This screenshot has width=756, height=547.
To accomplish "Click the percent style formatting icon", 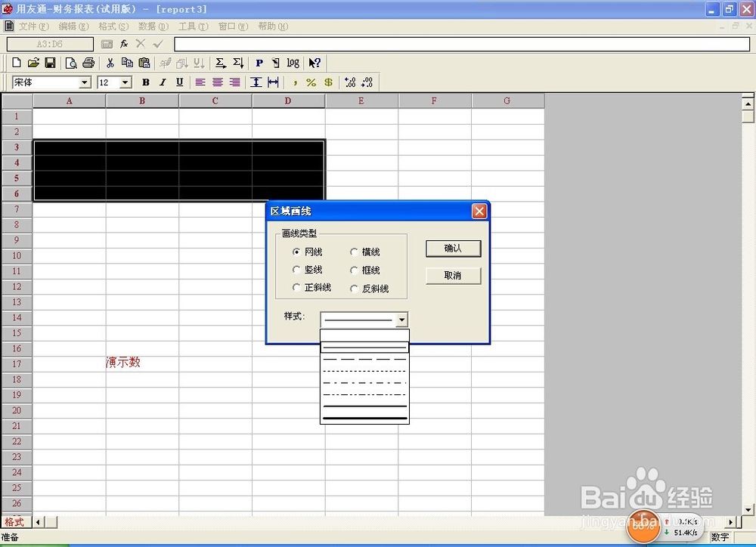I will (311, 82).
